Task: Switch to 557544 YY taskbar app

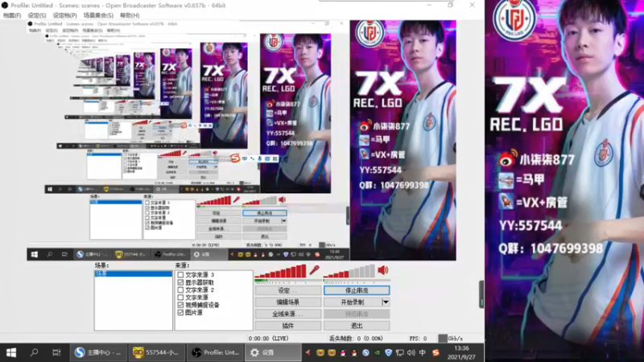Action: click(x=156, y=352)
